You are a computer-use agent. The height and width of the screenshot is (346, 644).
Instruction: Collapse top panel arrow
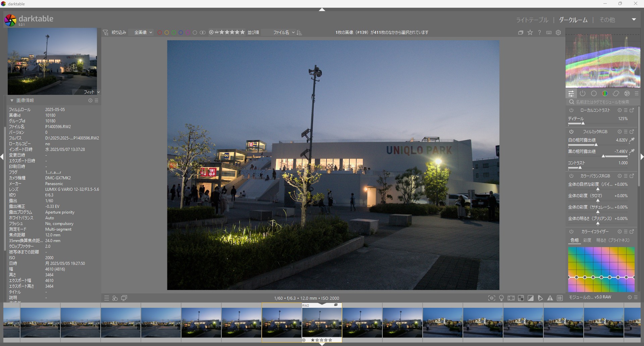click(x=322, y=10)
